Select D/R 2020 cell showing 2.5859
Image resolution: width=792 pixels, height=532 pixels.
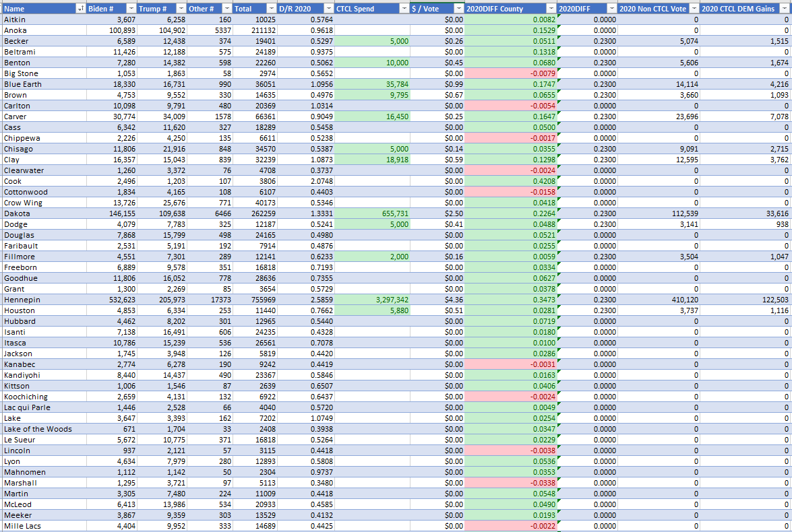tap(305, 300)
